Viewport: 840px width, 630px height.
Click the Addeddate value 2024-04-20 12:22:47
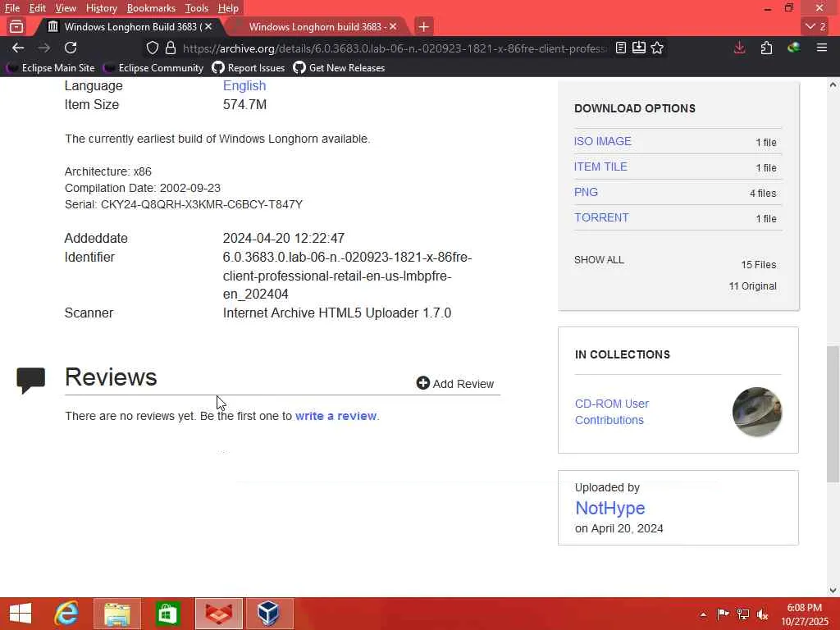(283, 239)
